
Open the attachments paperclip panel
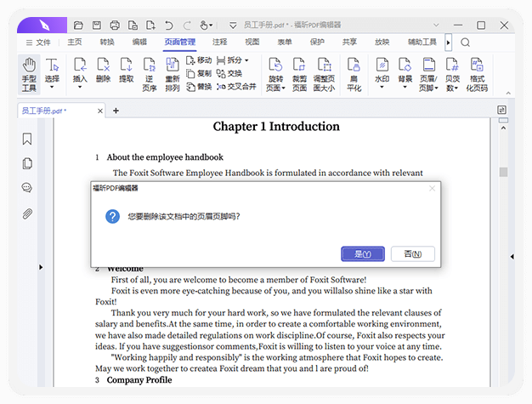(27, 213)
